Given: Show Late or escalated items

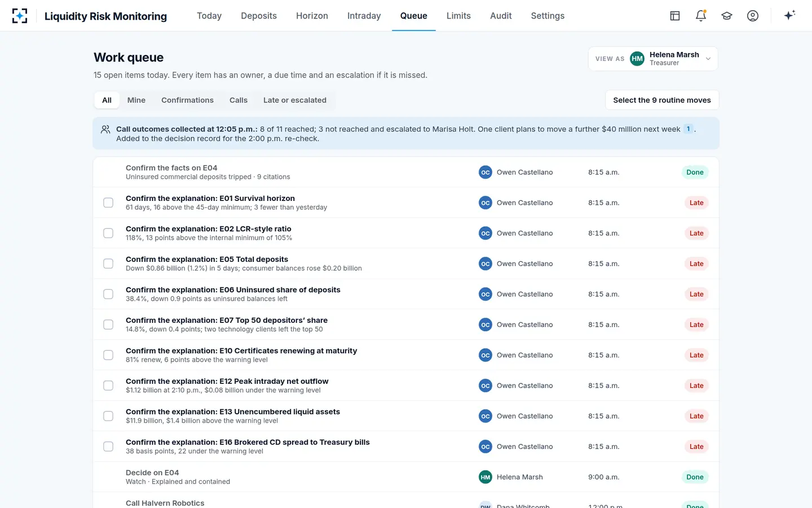Looking at the screenshot, I should (x=295, y=100).
